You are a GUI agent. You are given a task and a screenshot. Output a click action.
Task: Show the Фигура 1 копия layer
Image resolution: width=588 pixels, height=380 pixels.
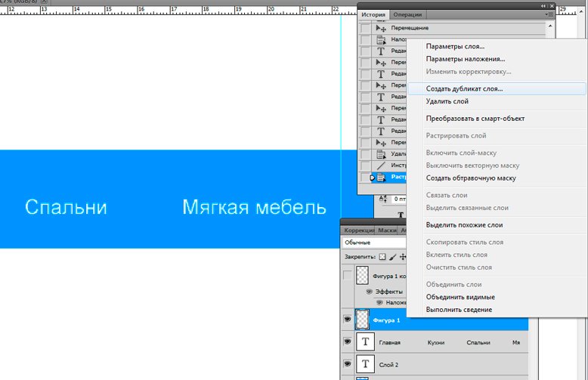348,277
